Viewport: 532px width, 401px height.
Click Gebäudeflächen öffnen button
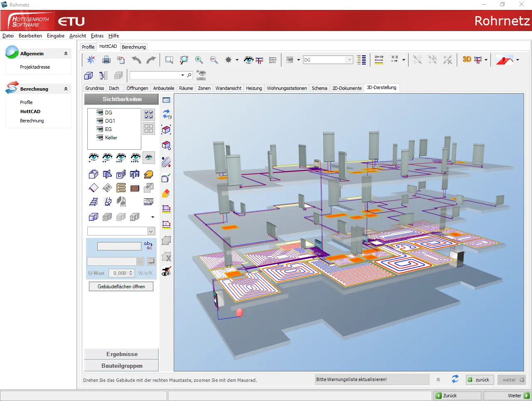[121, 287]
